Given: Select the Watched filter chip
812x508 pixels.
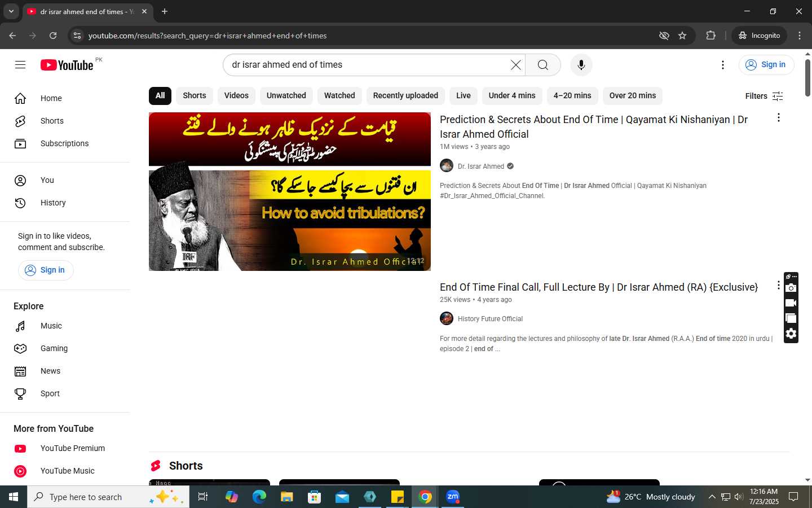Looking at the screenshot, I should coord(339,95).
